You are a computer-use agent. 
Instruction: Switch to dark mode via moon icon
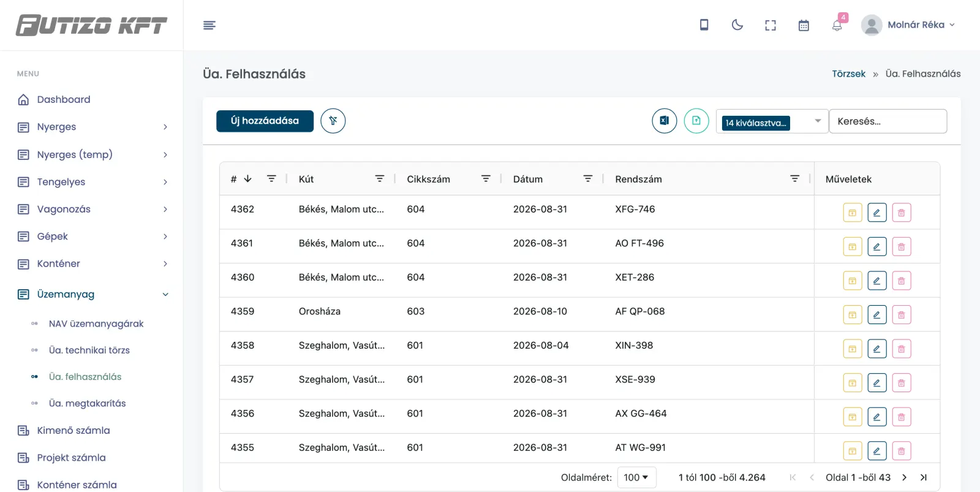coord(737,25)
